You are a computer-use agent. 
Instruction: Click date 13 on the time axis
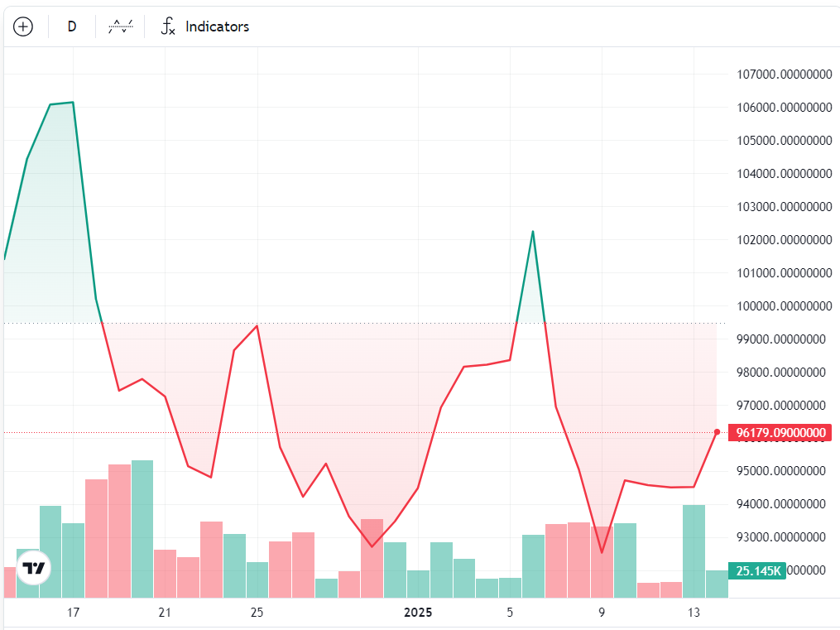(x=694, y=613)
